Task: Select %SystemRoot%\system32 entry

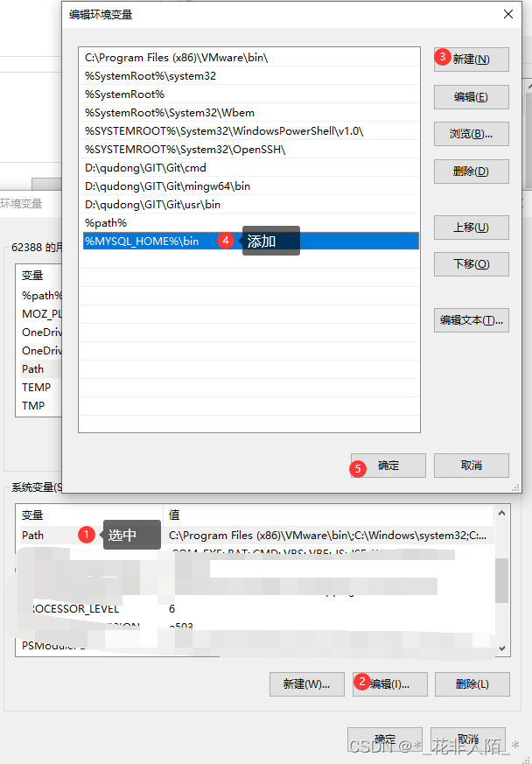Action: point(249,76)
